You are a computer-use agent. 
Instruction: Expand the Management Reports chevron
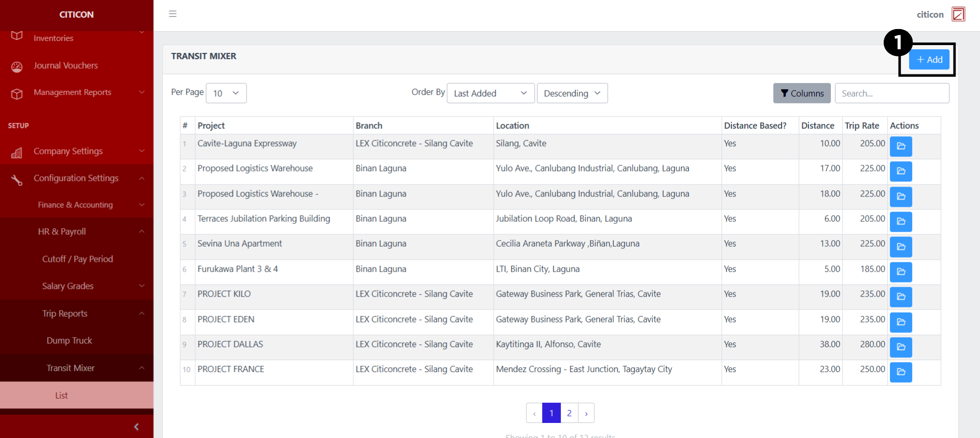141,92
